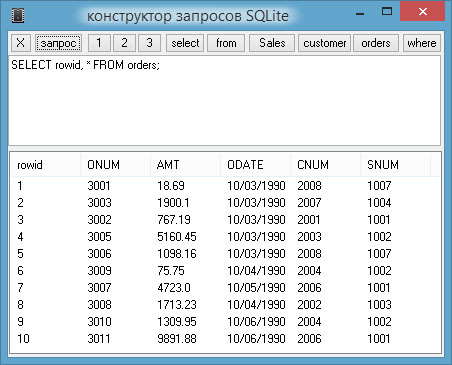Insert the Sales table name button

272,43
